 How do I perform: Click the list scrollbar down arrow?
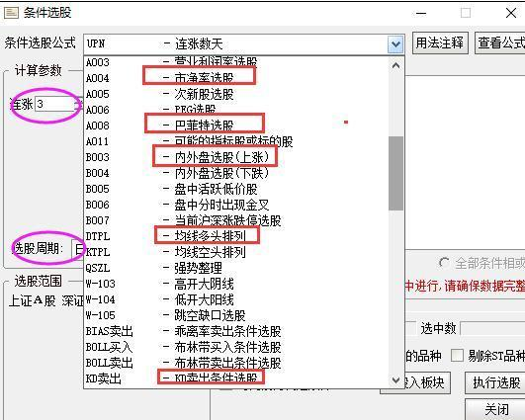395,380
